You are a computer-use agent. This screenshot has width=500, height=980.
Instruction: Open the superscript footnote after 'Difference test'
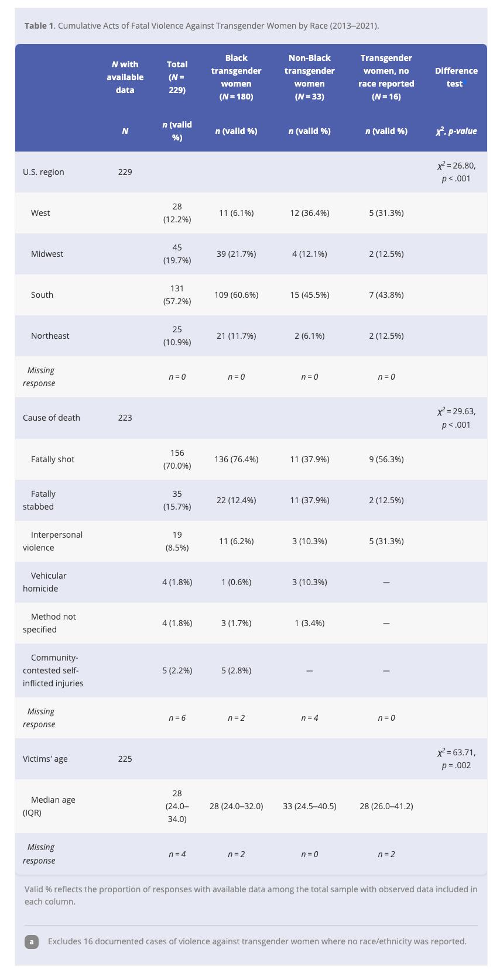[x=464, y=82]
